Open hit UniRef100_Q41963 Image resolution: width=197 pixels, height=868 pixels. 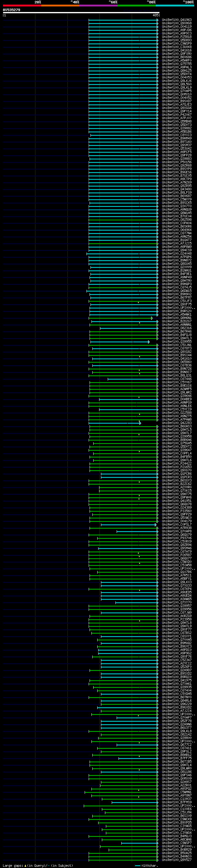176,20
